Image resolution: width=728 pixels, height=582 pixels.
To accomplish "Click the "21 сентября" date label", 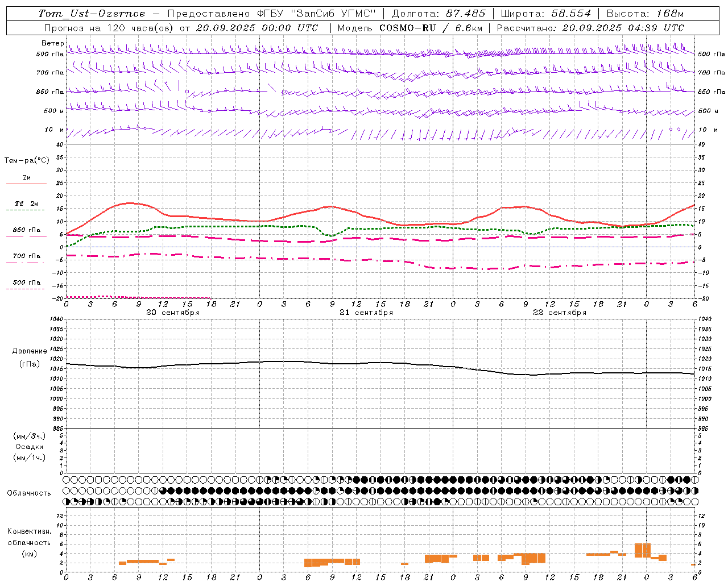I will click(366, 313).
